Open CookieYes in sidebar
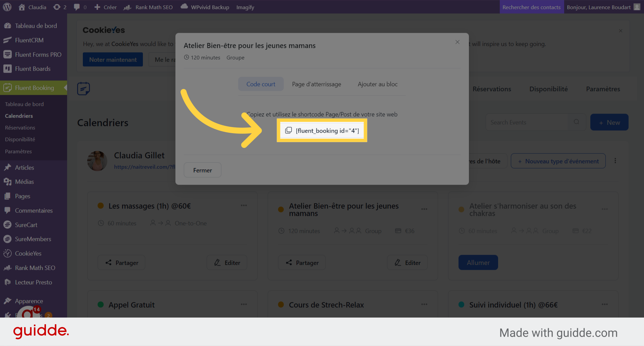Image resolution: width=644 pixels, height=346 pixels. [x=34, y=253]
